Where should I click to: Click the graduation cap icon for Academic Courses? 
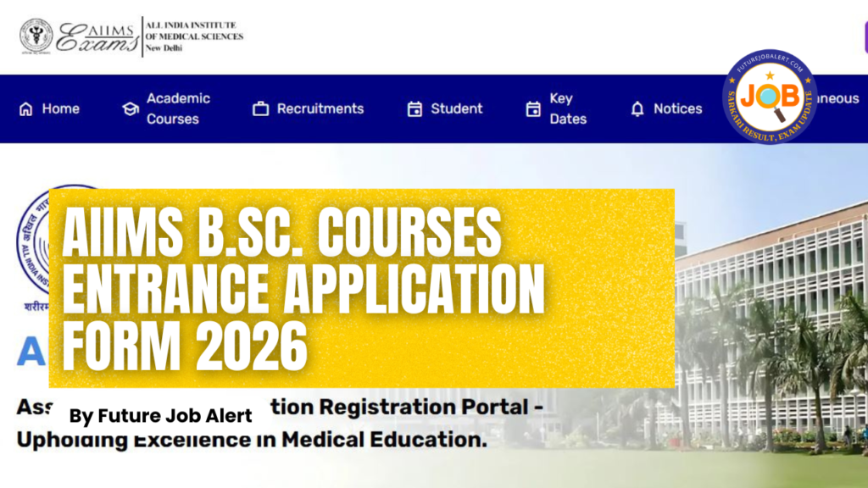point(131,109)
